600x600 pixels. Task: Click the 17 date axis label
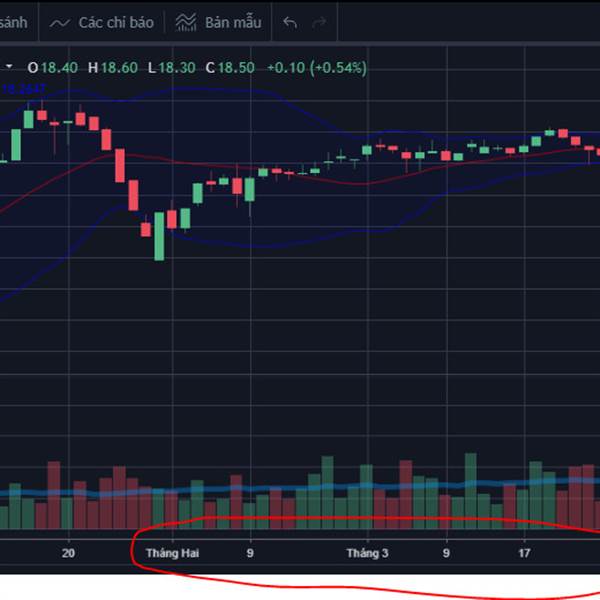coord(524,553)
